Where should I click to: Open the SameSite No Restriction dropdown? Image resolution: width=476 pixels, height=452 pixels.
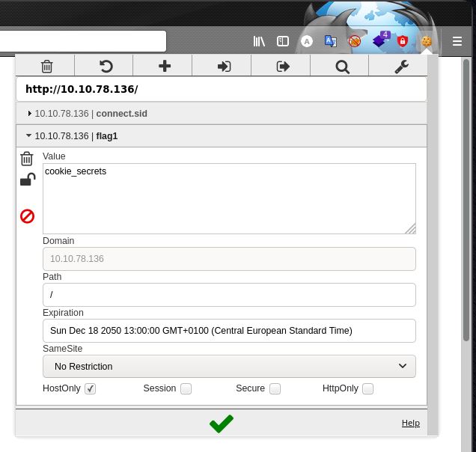[229, 367]
